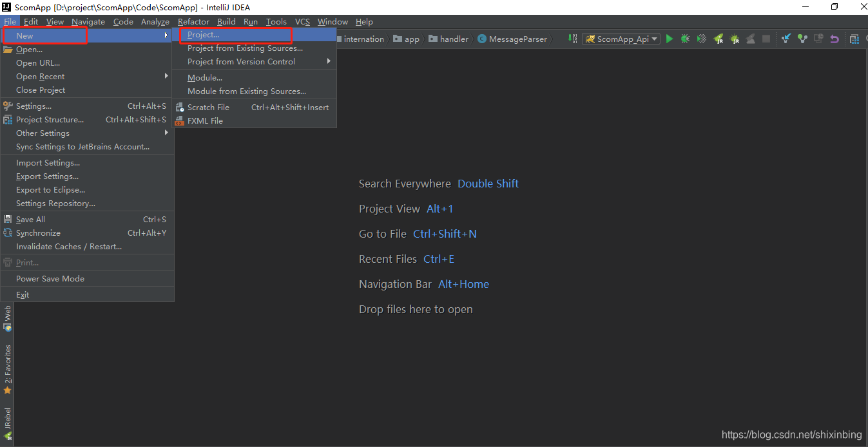The width and height of the screenshot is (868, 447).
Task: Open the Help menu
Action: pyautogui.click(x=364, y=21)
